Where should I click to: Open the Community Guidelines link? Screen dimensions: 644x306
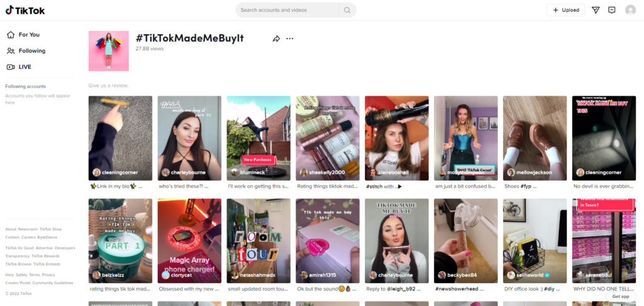(53, 283)
